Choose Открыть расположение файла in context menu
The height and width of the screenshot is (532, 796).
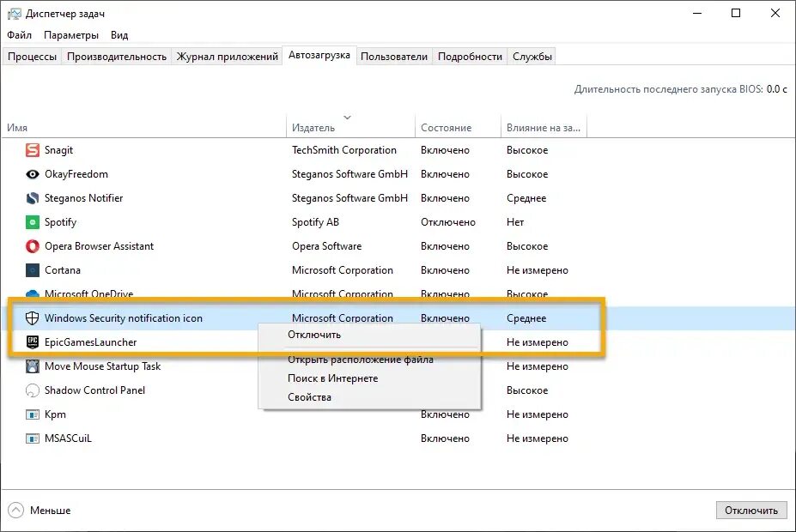coord(369,360)
